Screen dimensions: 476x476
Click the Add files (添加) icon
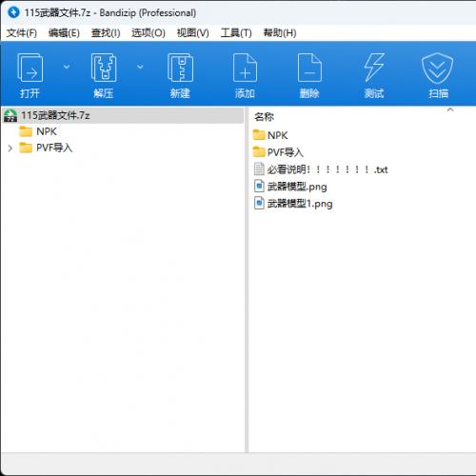point(245,68)
